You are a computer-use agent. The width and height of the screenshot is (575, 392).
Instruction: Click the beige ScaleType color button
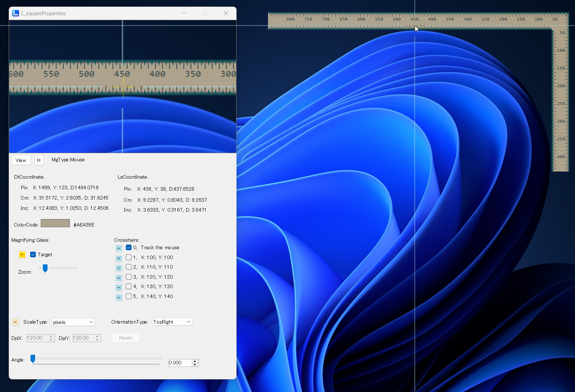point(15,322)
